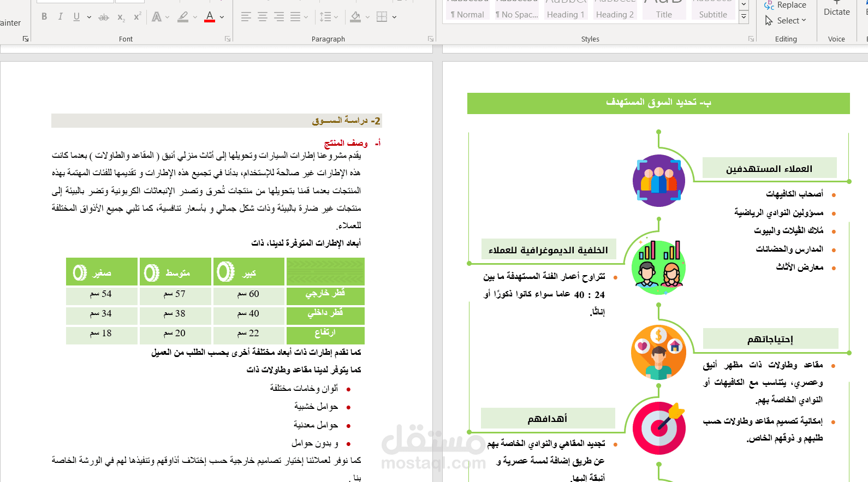Apply Normal style
868x482 pixels.
[x=467, y=10]
